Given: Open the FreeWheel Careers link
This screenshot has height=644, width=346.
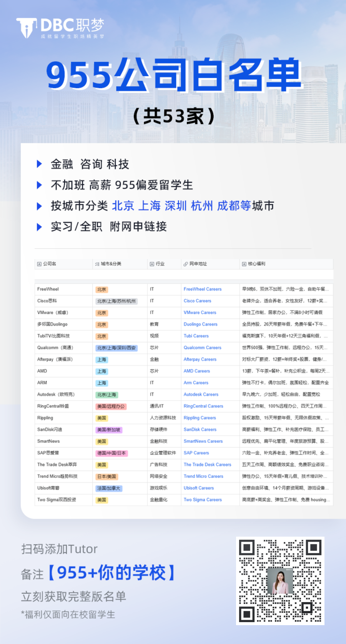Looking at the screenshot, I should click(203, 289).
